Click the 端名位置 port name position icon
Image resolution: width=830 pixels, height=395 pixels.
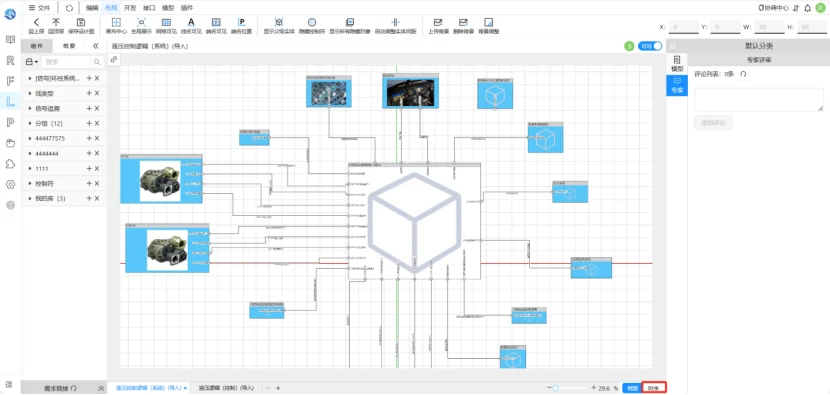(241, 22)
